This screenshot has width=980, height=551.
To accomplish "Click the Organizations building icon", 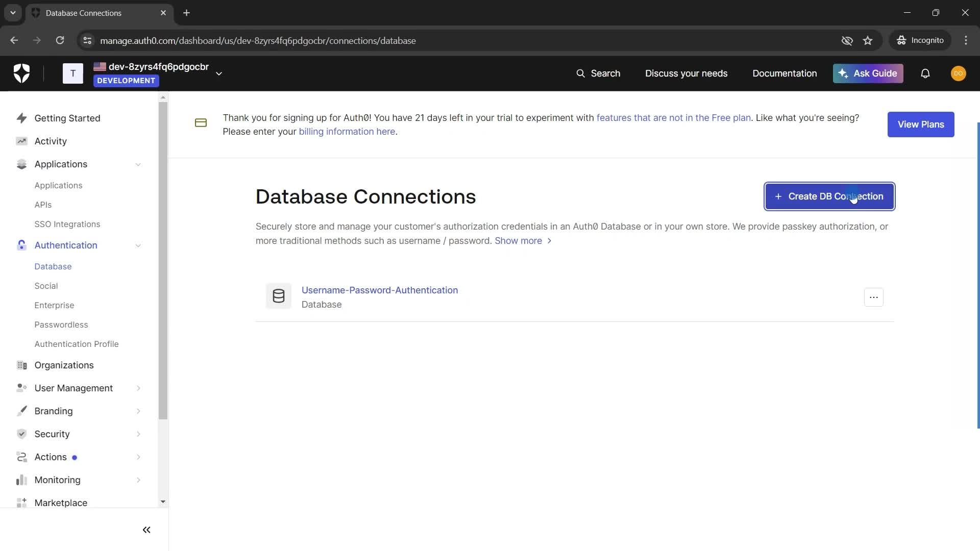I will [x=21, y=365].
